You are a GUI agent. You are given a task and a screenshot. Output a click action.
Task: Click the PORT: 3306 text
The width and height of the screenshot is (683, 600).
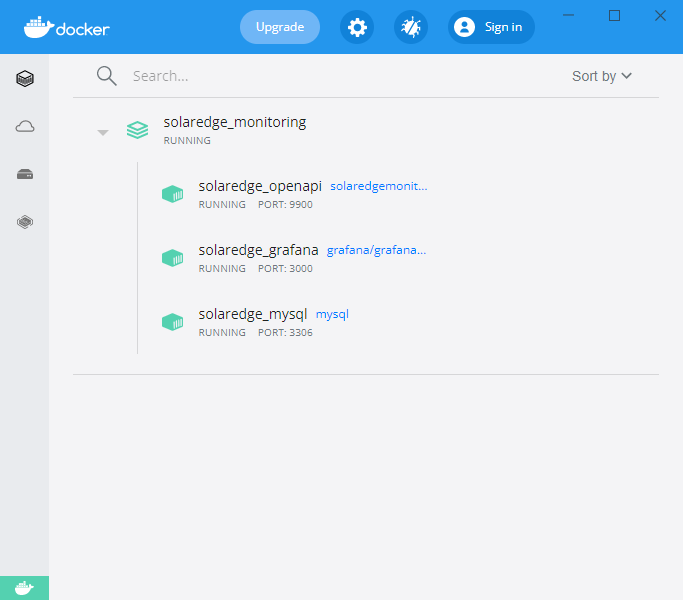coord(285,333)
